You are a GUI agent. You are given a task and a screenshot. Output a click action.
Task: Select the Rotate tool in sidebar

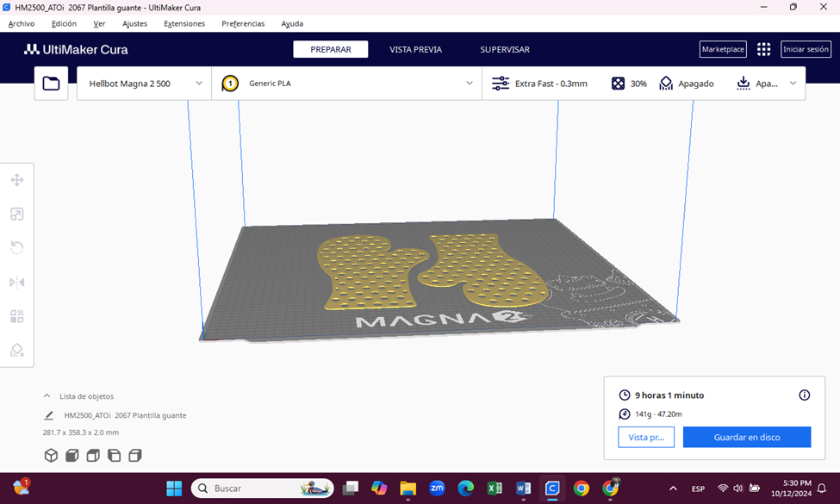coord(17,247)
